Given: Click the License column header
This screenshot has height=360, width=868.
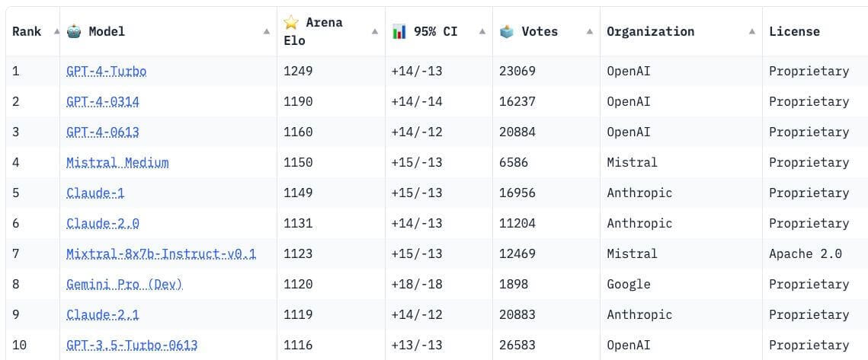Looking at the screenshot, I should tap(794, 31).
